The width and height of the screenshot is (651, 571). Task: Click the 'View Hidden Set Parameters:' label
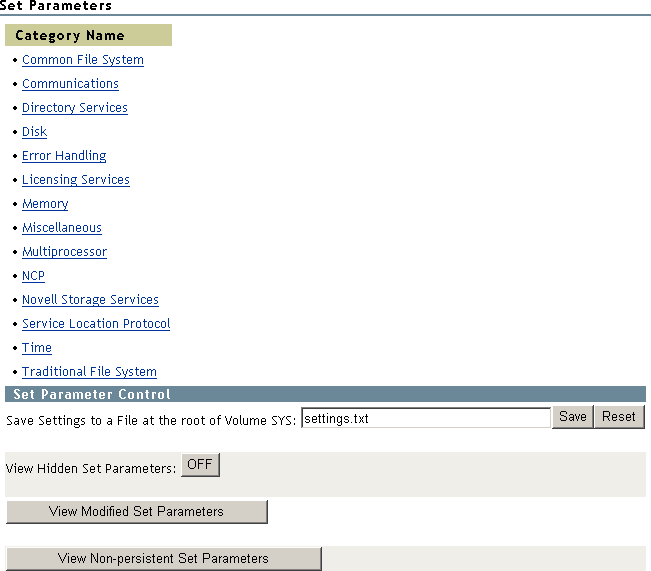tap(91, 468)
